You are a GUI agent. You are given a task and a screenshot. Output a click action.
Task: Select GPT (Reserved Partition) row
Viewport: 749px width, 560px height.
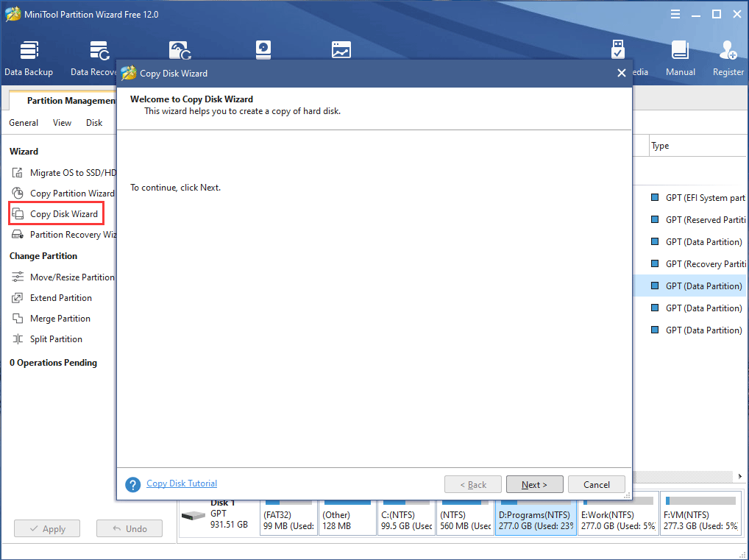pos(689,220)
